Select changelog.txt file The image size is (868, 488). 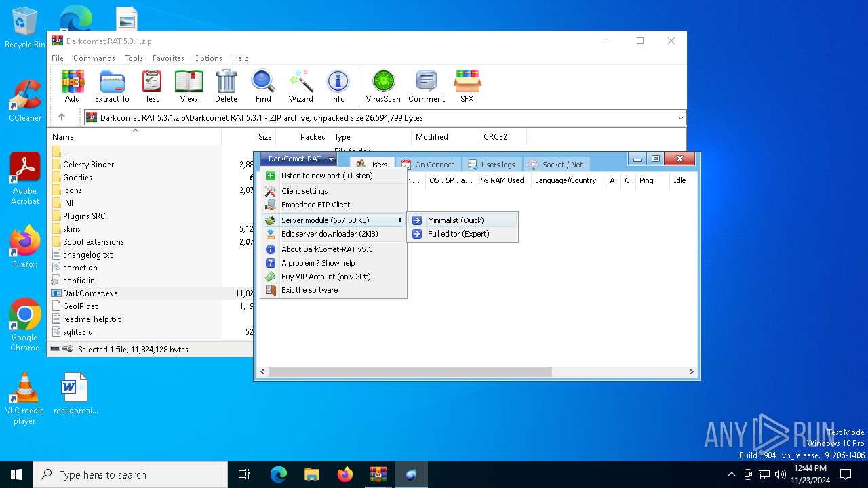click(87, 255)
